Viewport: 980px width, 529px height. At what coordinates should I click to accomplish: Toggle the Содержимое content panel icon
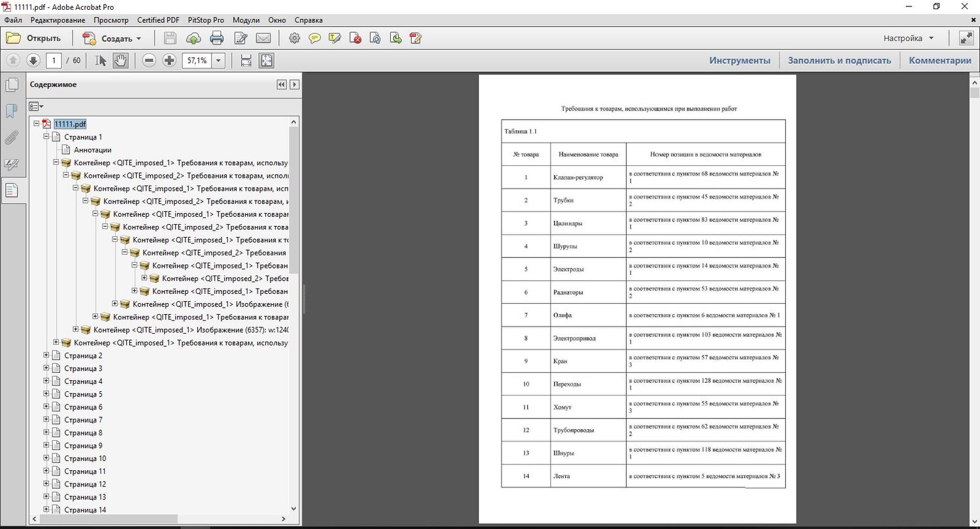click(x=12, y=191)
